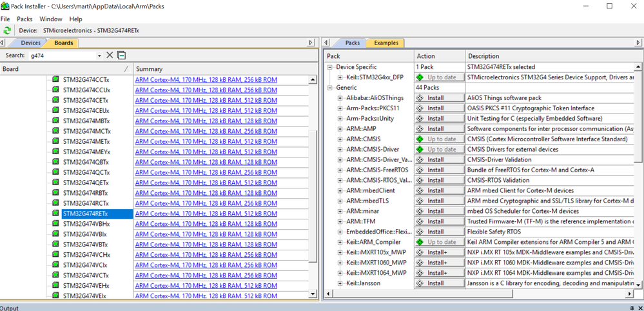This screenshot has width=644, height=311.
Task: Click the chip icon for STM32G474VBTx
Action: [x=56, y=244]
